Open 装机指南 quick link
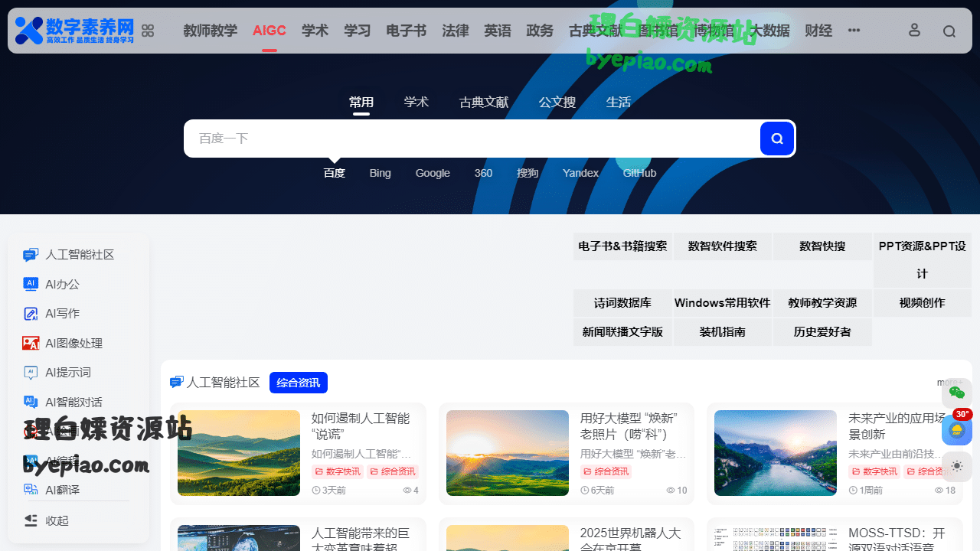This screenshot has height=551, width=980. coord(723,332)
